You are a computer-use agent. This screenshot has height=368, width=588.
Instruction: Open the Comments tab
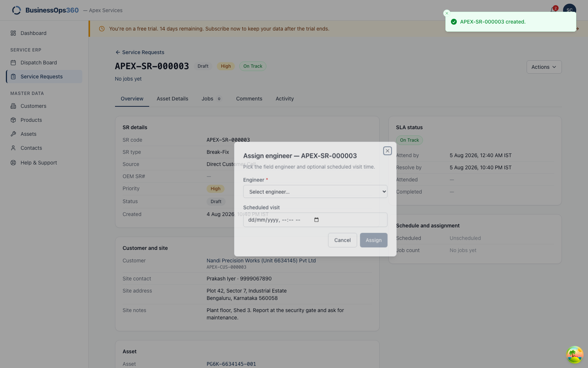click(249, 99)
